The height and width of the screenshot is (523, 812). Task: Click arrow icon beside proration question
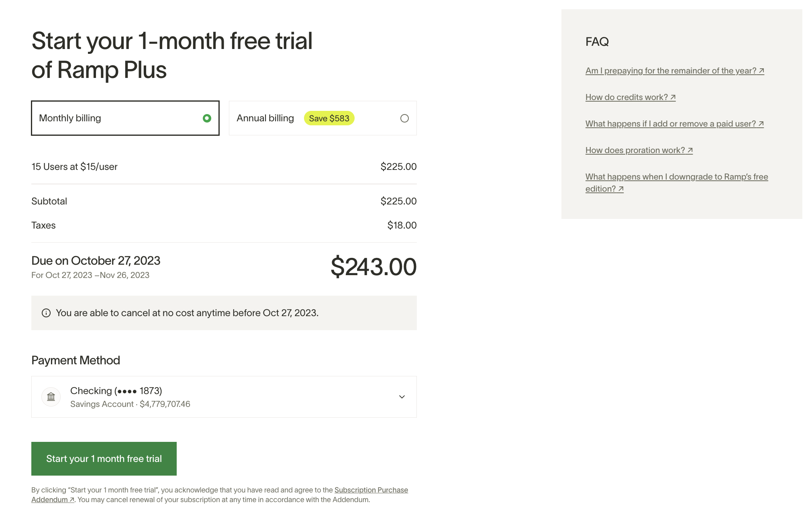[690, 150]
